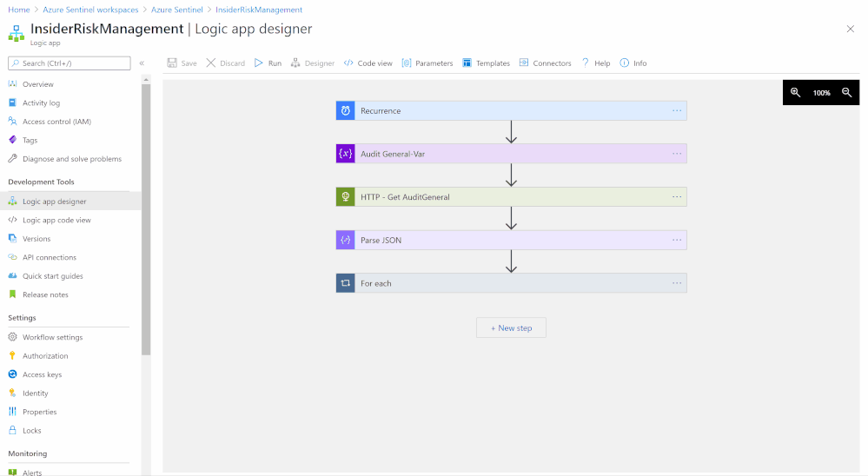Click the Help question mark icon
Viewport: 868px width, 476px height.
pos(585,63)
